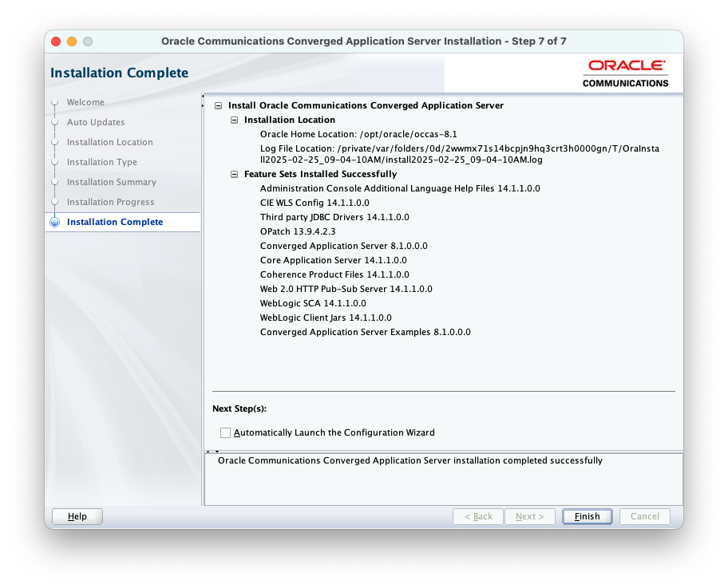
Task: Select the Installation Progress step
Action: click(x=110, y=202)
